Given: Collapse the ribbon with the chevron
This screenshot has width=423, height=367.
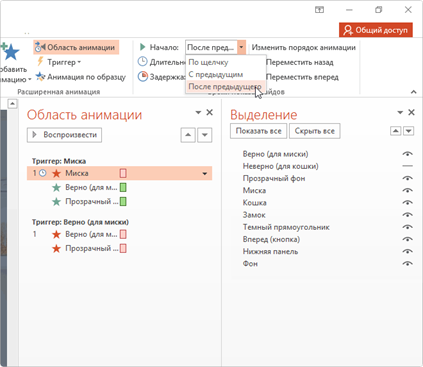Looking at the screenshot, I should [414, 92].
